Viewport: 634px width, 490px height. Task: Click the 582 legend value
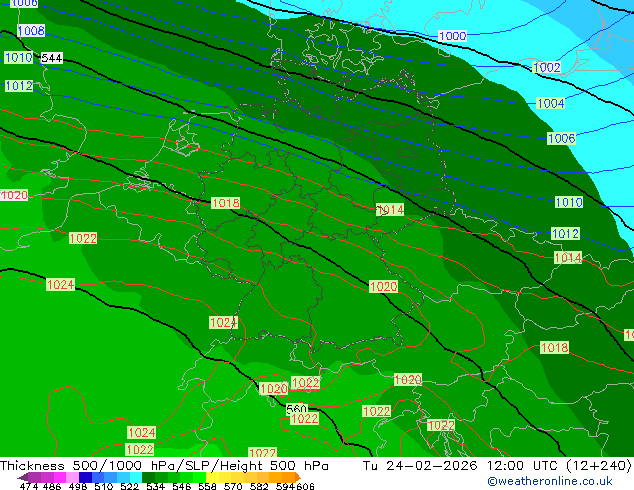[259, 486]
